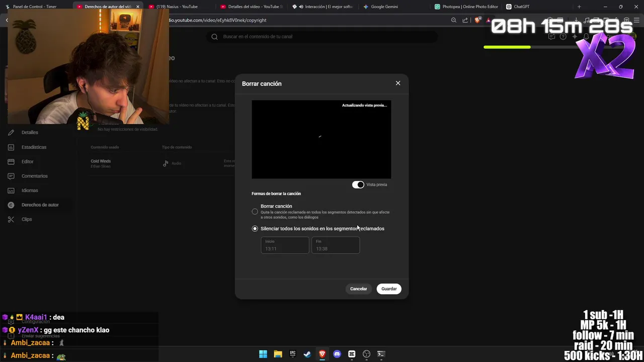Open Discord from taskbar
Screen dimensions: 644x362
337,354
